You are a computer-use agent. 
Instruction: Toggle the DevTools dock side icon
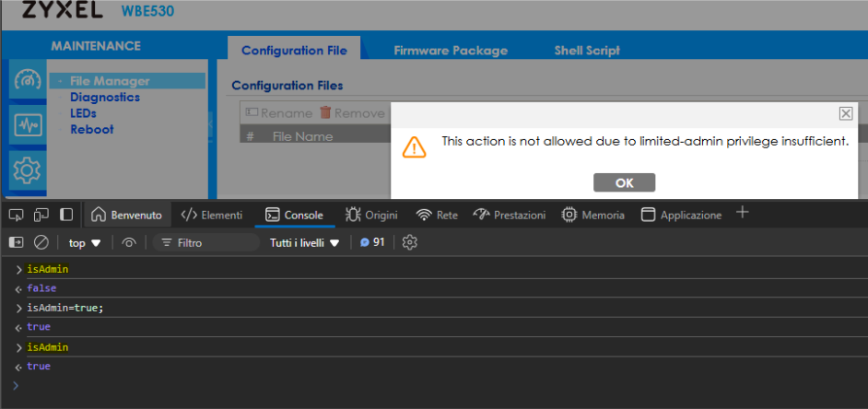coord(66,215)
